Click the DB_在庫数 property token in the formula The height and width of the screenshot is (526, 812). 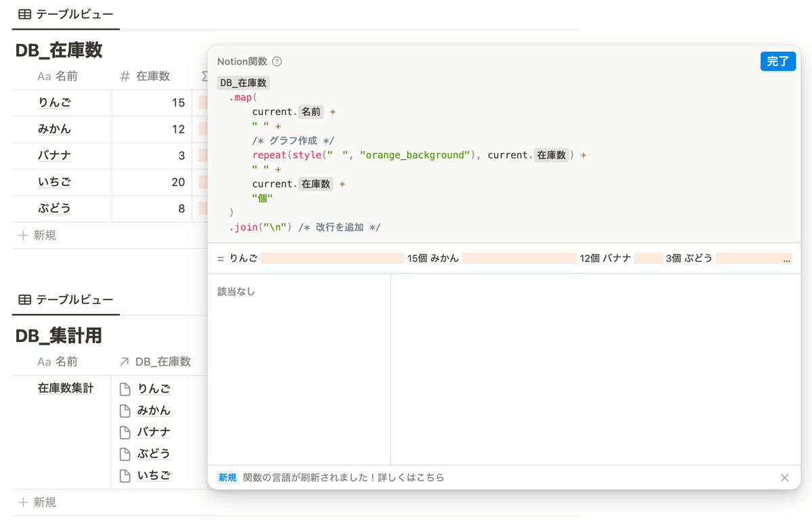coord(244,83)
